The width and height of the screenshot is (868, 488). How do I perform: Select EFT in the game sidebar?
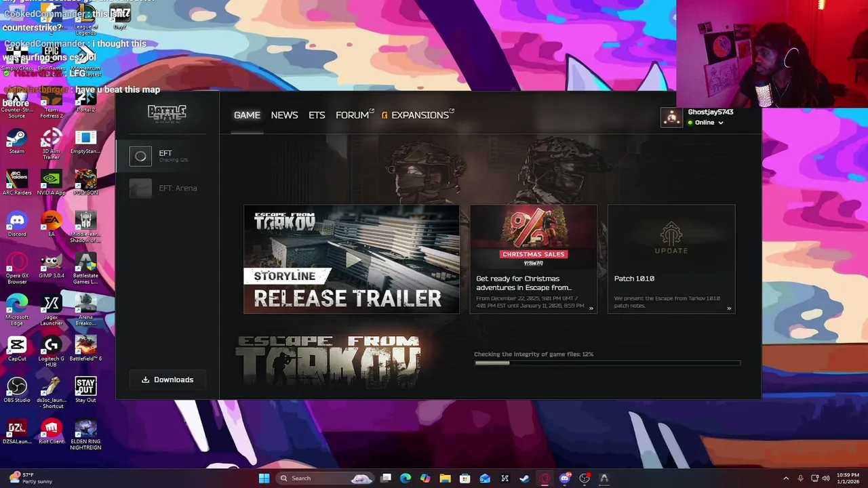point(167,156)
